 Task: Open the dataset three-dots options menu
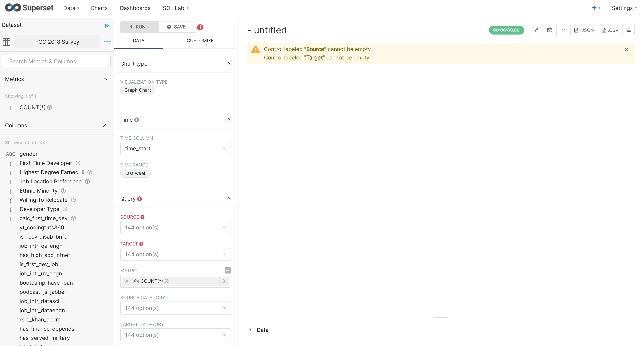(107, 42)
